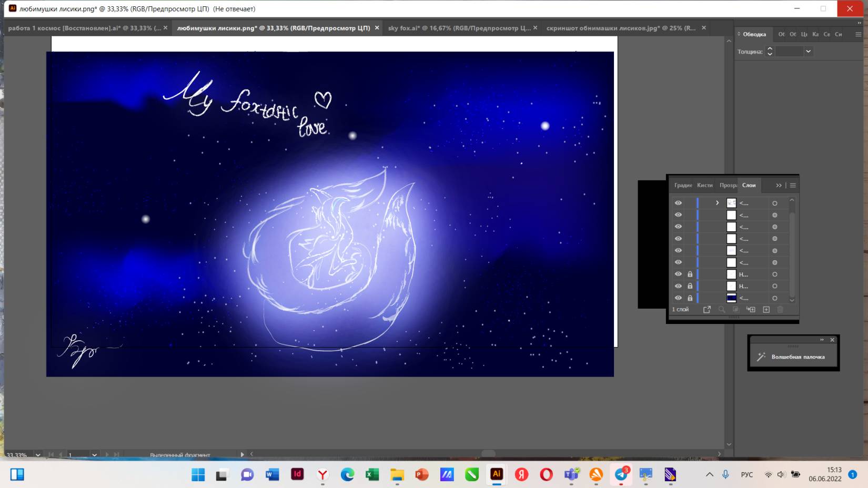The image size is (868, 488).
Task: Click the target circle of the top layer
Action: 774,203
